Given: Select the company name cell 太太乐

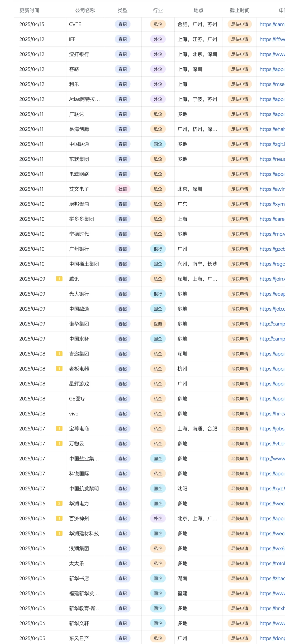Looking at the screenshot, I should 85,563.
